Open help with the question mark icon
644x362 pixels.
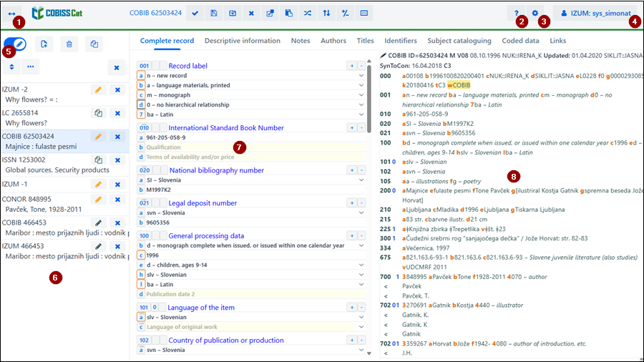coord(516,13)
